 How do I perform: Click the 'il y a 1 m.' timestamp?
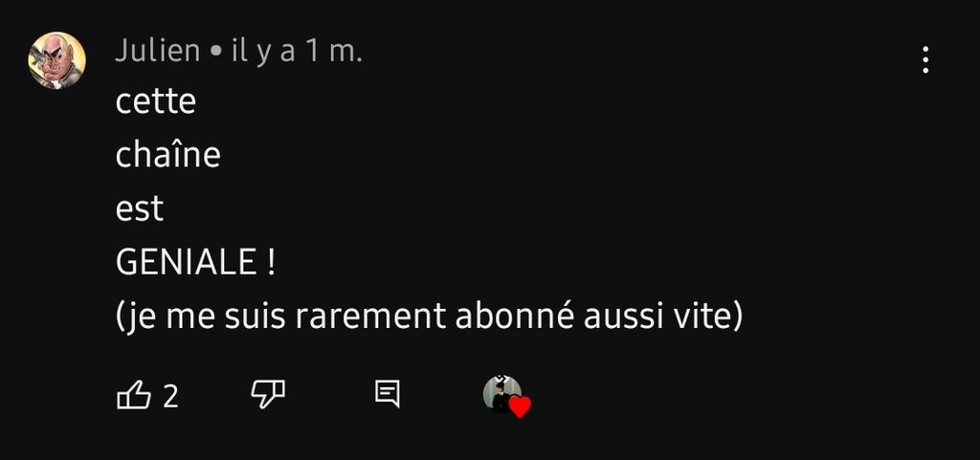297,52
